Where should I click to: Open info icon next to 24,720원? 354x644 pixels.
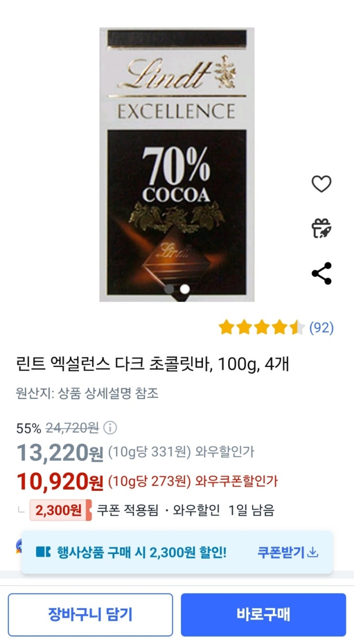coord(110,428)
